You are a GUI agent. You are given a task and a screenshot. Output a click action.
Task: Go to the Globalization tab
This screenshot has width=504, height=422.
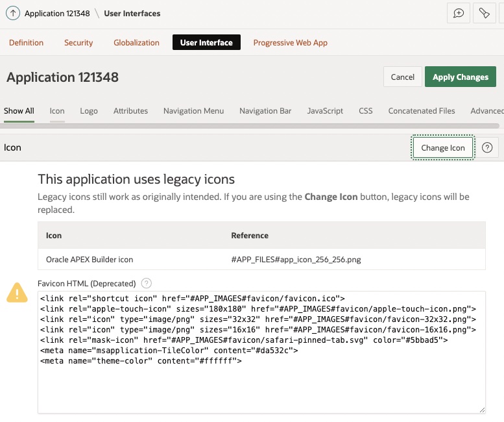[x=136, y=43]
